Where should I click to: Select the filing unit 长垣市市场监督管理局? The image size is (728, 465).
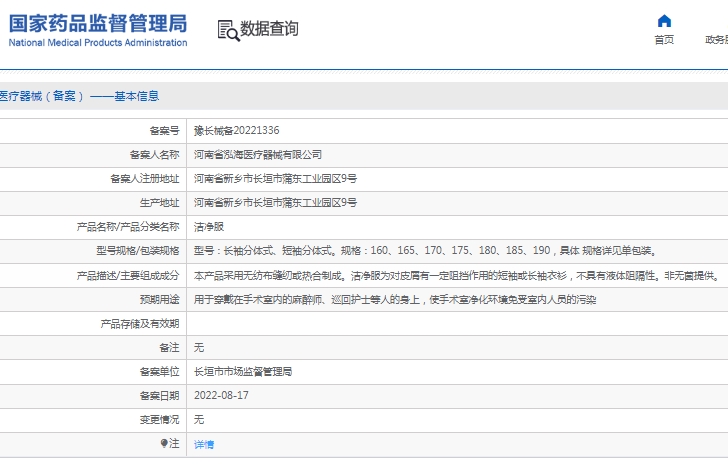pos(243,372)
